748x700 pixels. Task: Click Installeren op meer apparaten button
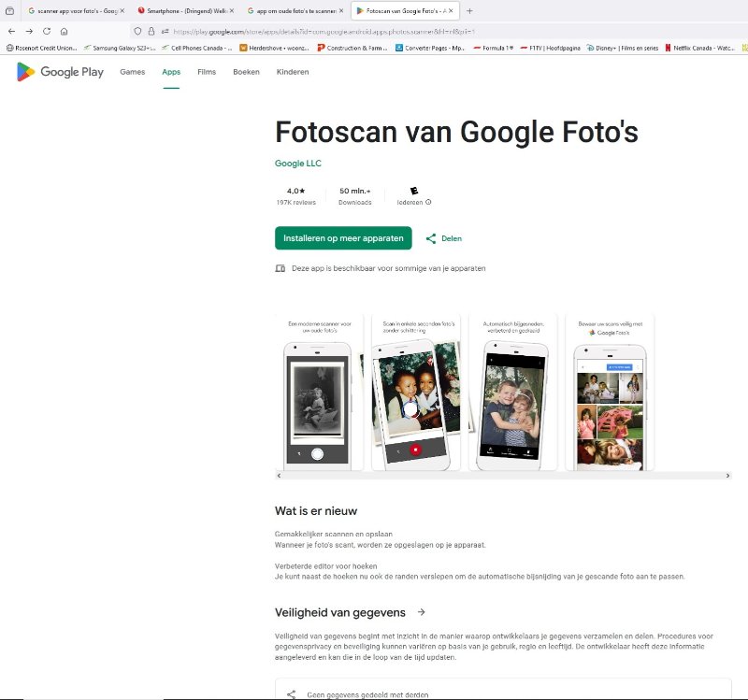[343, 238]
